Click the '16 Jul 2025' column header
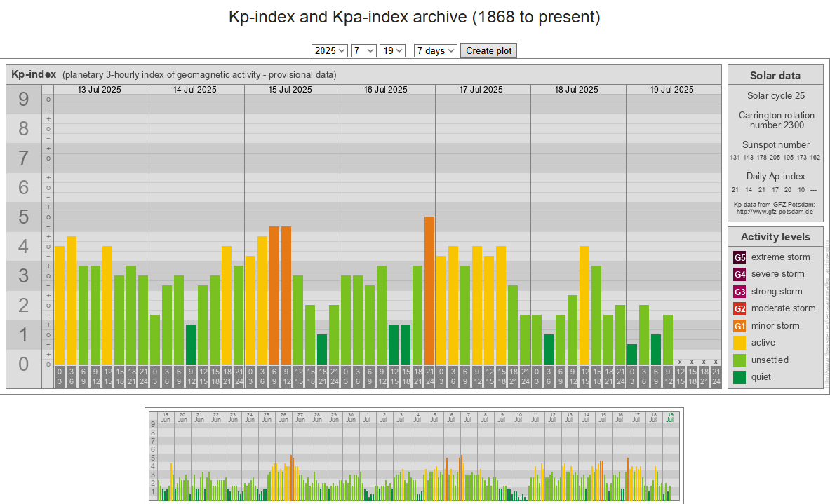 385,90
